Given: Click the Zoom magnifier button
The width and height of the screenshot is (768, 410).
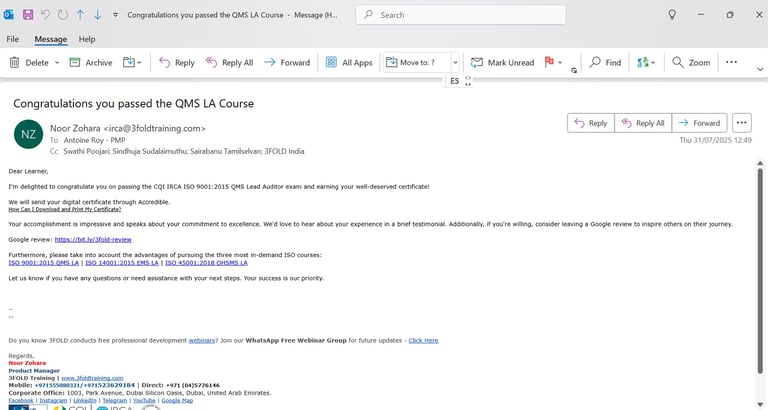Looking at the screenshot, I should pyautogui.click(x=691, y=63).
